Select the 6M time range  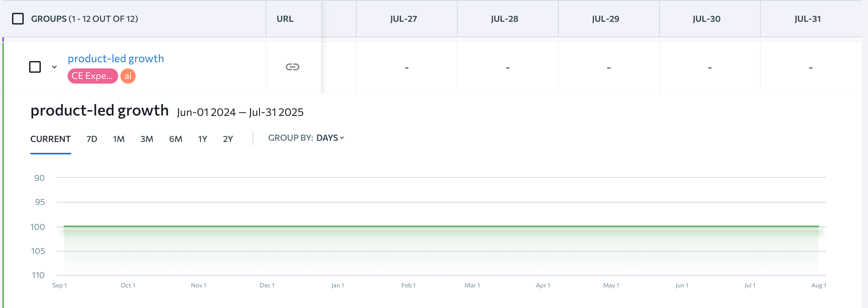[x=176, y=139]
